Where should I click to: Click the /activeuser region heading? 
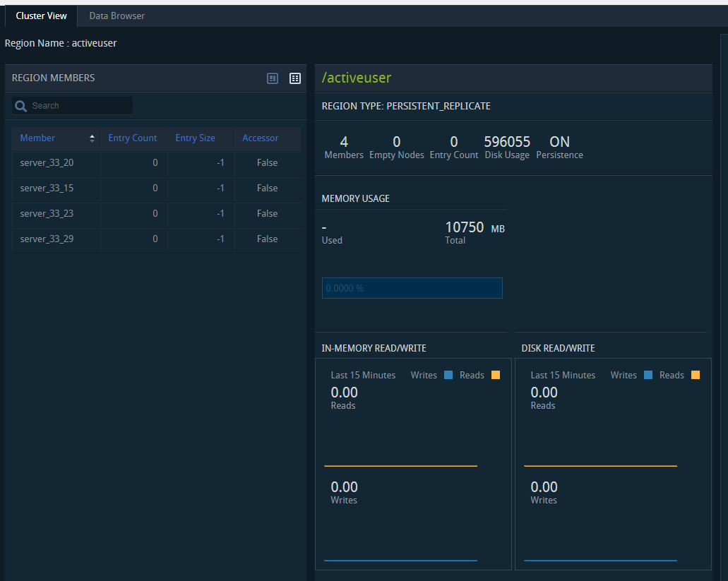(357, 78)
